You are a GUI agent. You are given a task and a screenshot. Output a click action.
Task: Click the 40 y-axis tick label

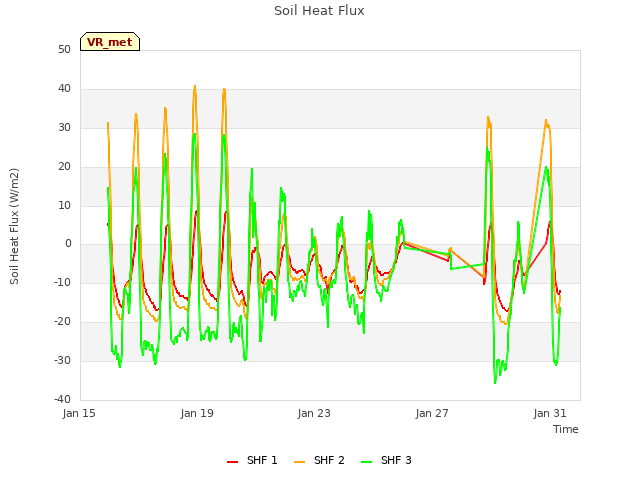tap(64, 89)
